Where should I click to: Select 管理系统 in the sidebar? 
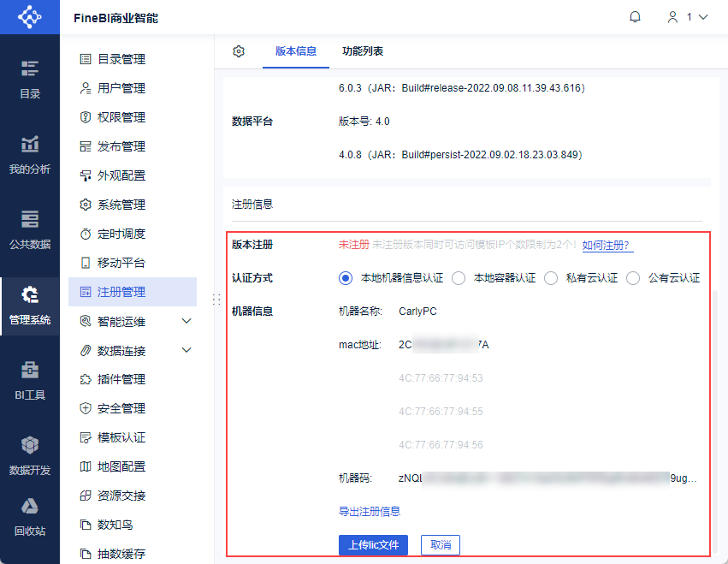coord(30,306)
